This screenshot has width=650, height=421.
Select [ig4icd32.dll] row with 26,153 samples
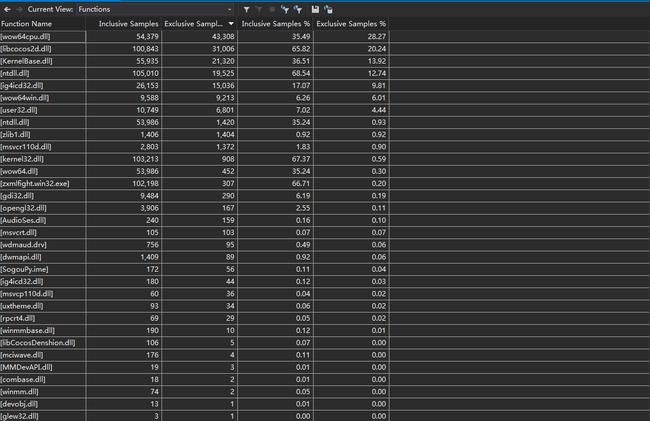194,85
